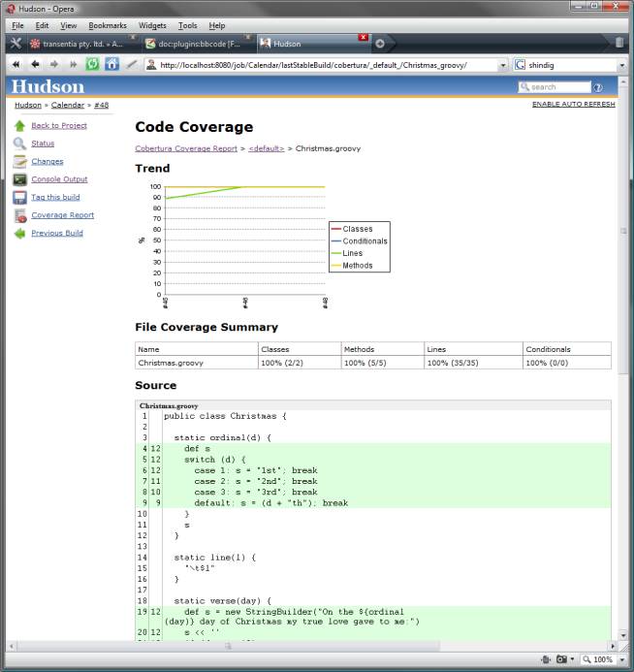The image size is (634, 672).
Task: Click the new tab plus button
Action: 380,44
